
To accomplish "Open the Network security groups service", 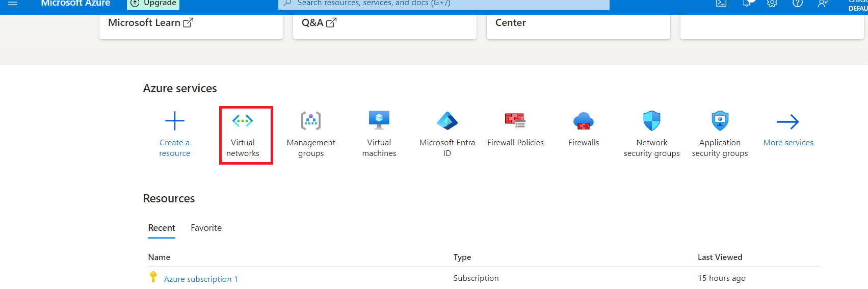I will click(x=651, y=121).
